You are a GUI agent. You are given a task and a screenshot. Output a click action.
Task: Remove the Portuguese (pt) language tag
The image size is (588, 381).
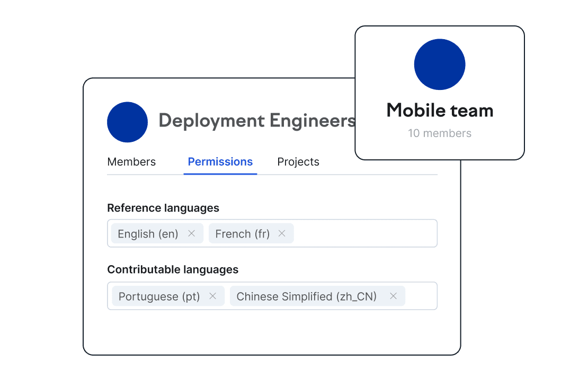pos(212,296)
